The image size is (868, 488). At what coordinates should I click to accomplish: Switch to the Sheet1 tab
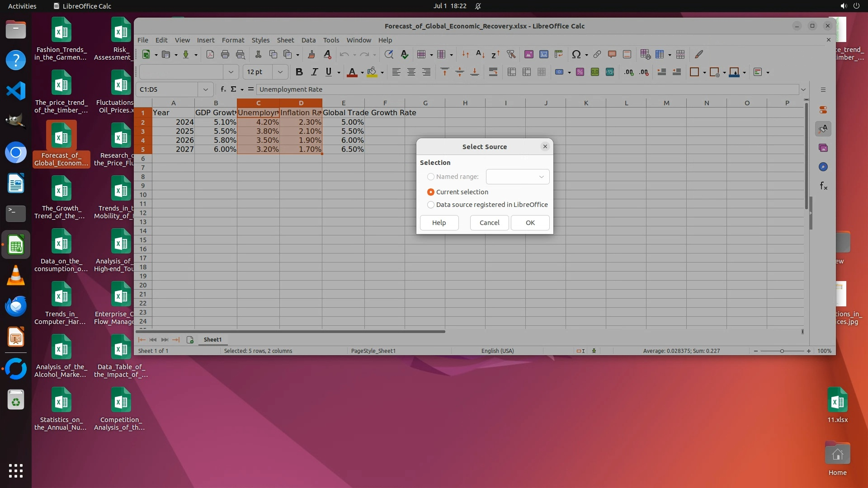click(x=212, y=340)
